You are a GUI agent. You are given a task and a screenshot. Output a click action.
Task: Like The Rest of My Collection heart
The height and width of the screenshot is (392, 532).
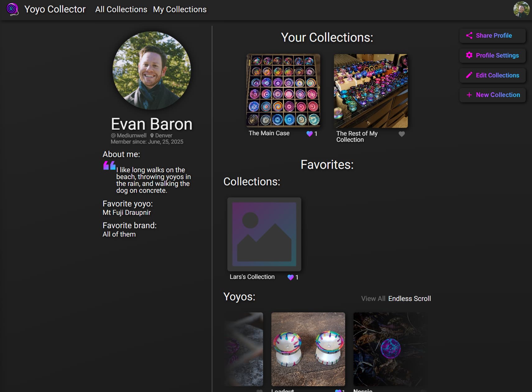click(x=402, y=134)
